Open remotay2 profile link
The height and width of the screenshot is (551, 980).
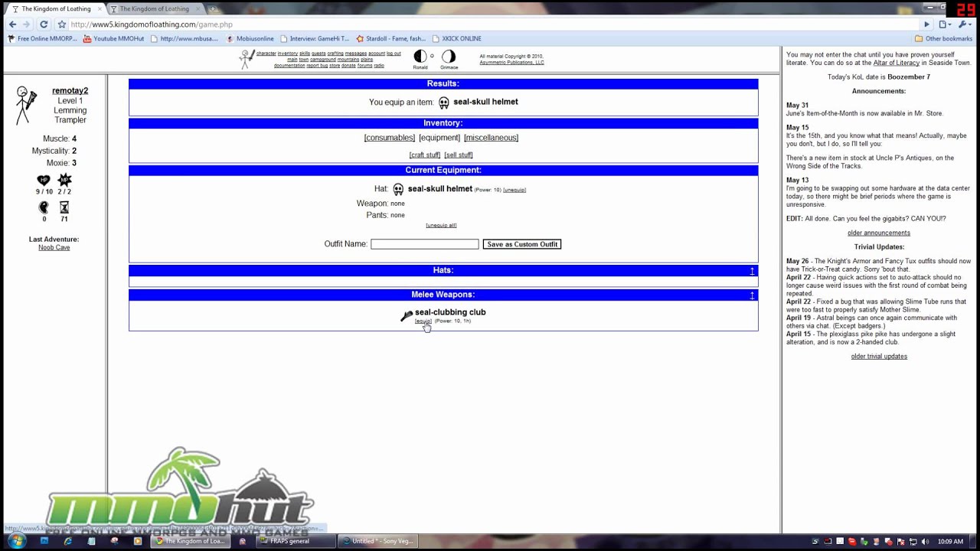point(70,90)
